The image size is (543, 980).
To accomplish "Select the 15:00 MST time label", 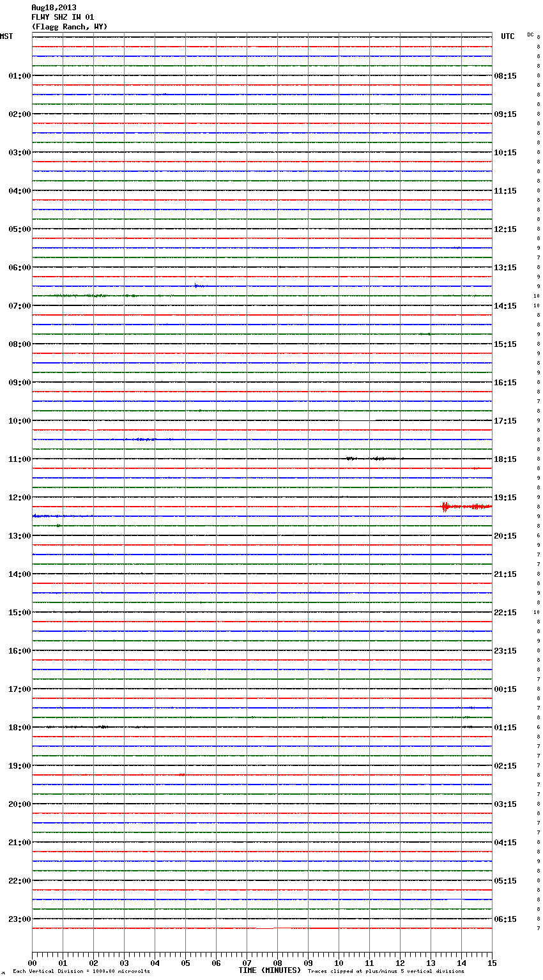I will (19, 613).
